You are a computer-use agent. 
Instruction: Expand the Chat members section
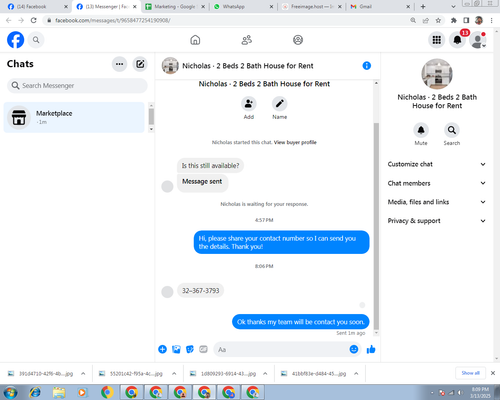437,183
